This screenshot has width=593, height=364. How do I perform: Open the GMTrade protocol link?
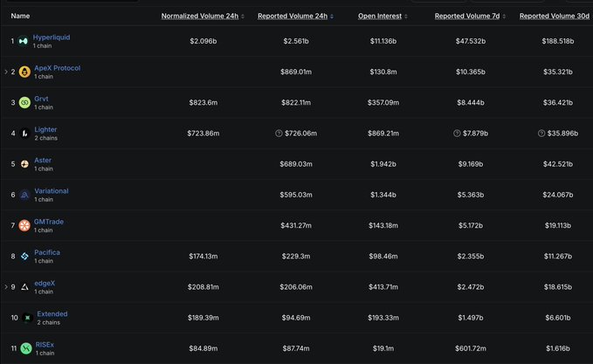(49, 222)
